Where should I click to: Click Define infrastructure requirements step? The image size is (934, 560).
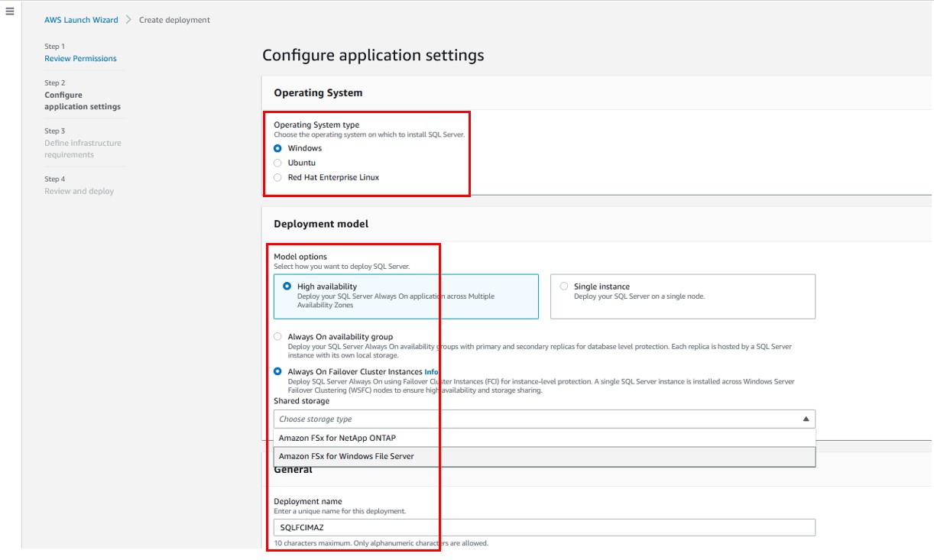coord(83,149)
